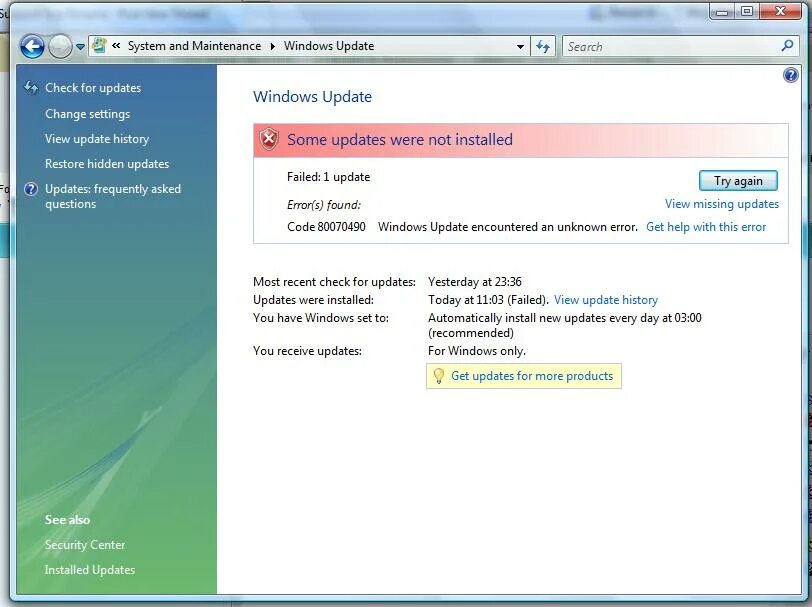Expand arrow after System and Maintenance

(x=272, y=46)
